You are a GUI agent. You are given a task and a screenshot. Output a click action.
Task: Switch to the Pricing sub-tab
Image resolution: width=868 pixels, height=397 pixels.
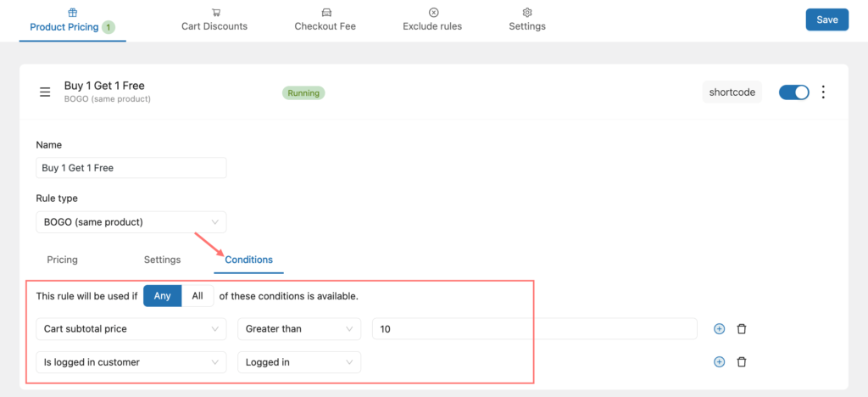tap(62, 259)
